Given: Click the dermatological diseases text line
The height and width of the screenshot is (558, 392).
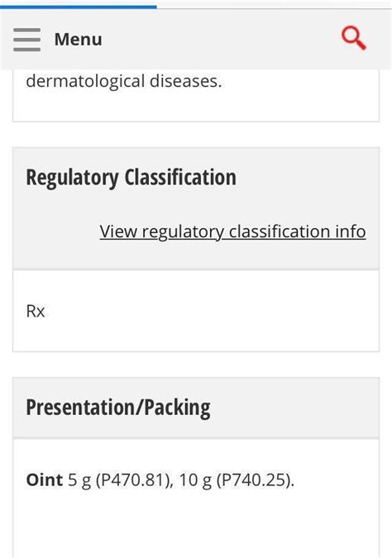Looking at the screenshot, I should pyautogui.click(x=124, y=82).
